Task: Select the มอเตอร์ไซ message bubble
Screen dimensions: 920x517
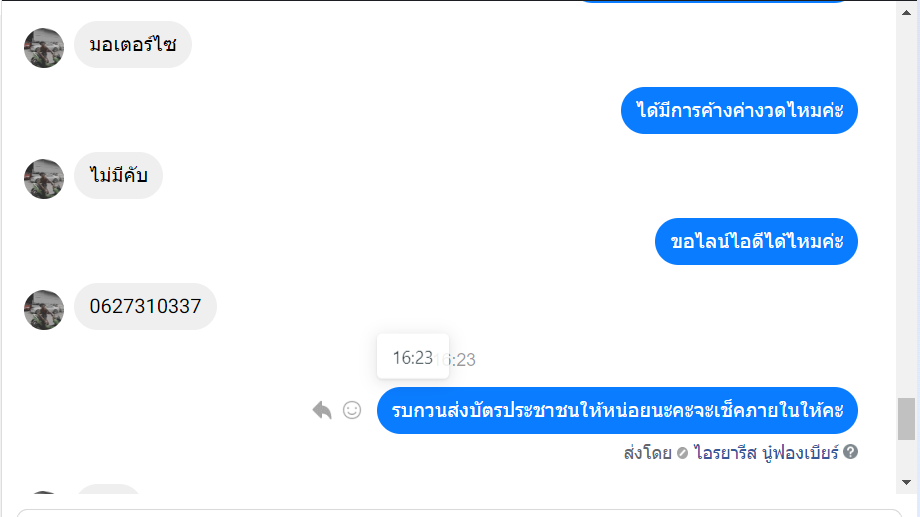Action: point(133,45)
